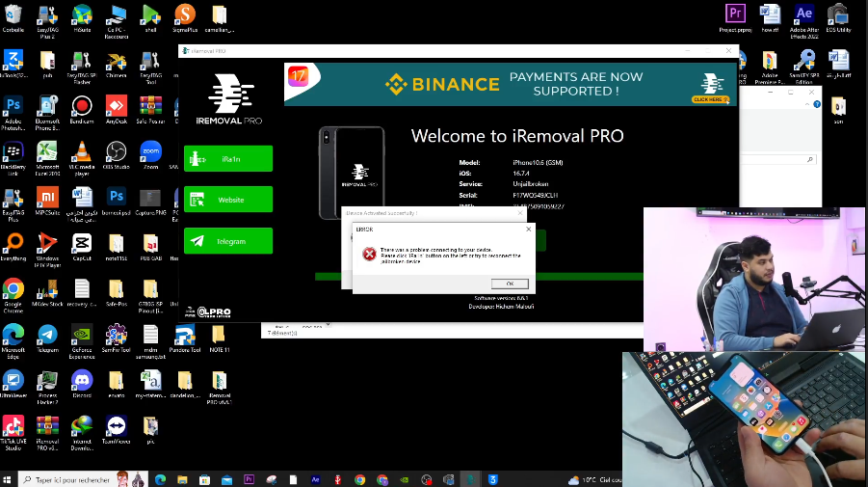
Task: Open the SigmaPlus desktop icon
Action: [x=185, y=19]
